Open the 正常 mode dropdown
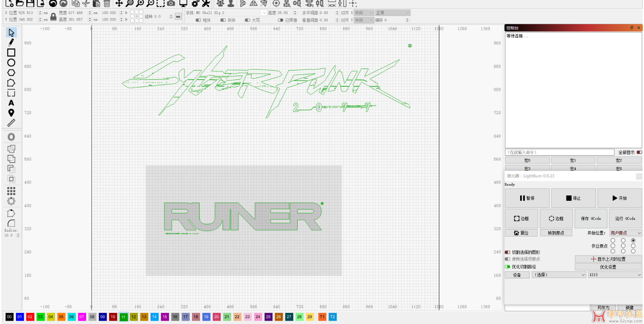Image resolution: width=644 pixels, height=324 pixels. [393, 13]
